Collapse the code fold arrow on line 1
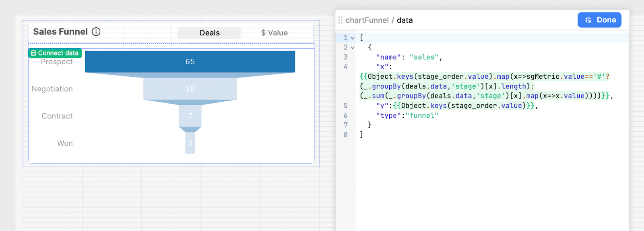 tap(353, 38)
